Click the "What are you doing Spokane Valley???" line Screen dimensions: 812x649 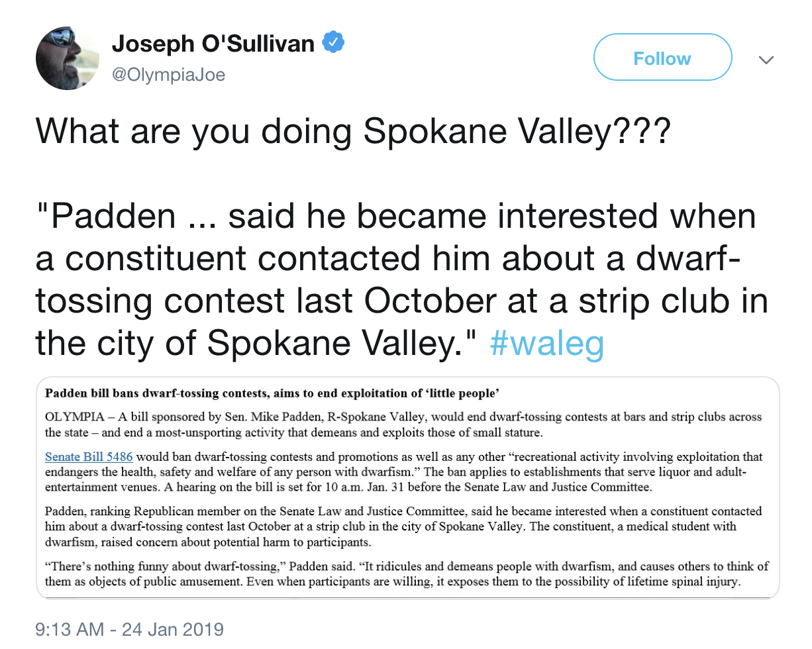(x=353, y=132)
